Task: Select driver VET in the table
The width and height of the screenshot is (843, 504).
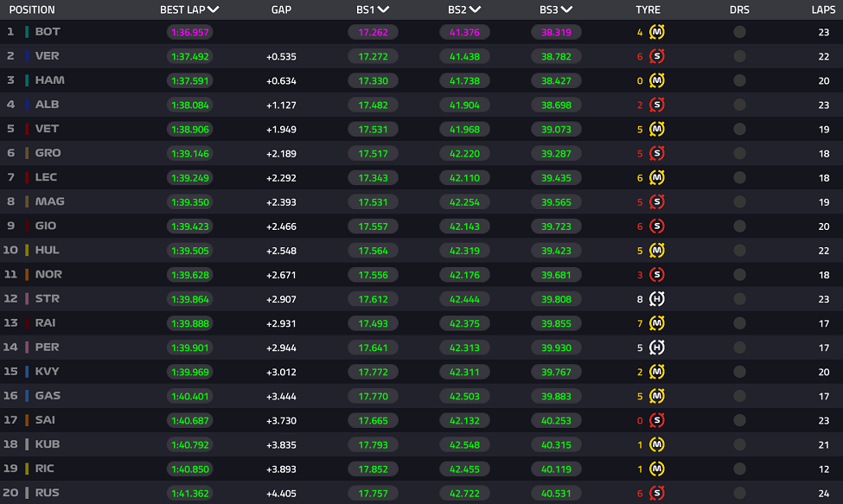Action: pos(47,129)
